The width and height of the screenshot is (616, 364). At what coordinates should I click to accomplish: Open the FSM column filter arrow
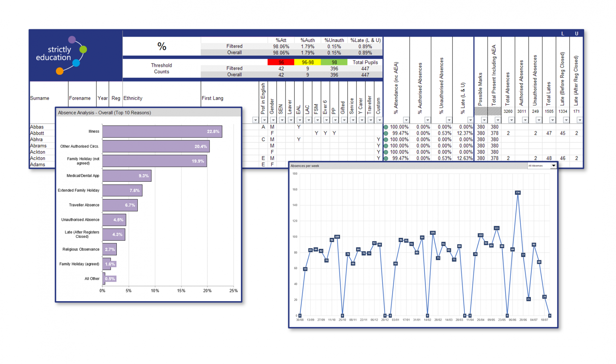tap(317, 120)
